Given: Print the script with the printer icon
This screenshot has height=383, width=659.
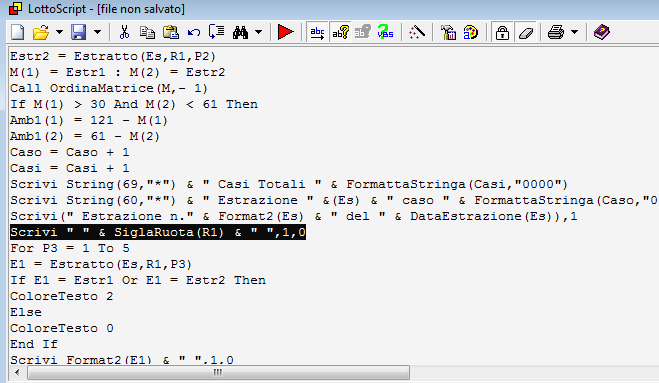Looking at the screenshot, I should [556, 32].
